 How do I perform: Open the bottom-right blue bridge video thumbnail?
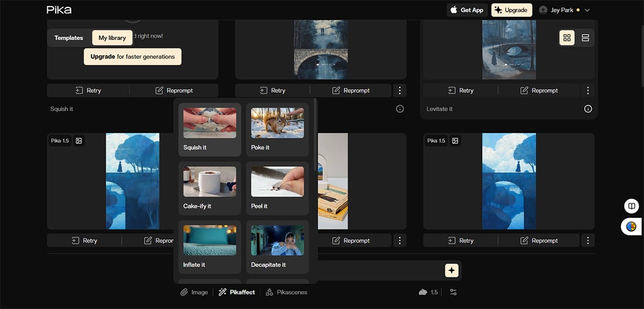point(509,181)
